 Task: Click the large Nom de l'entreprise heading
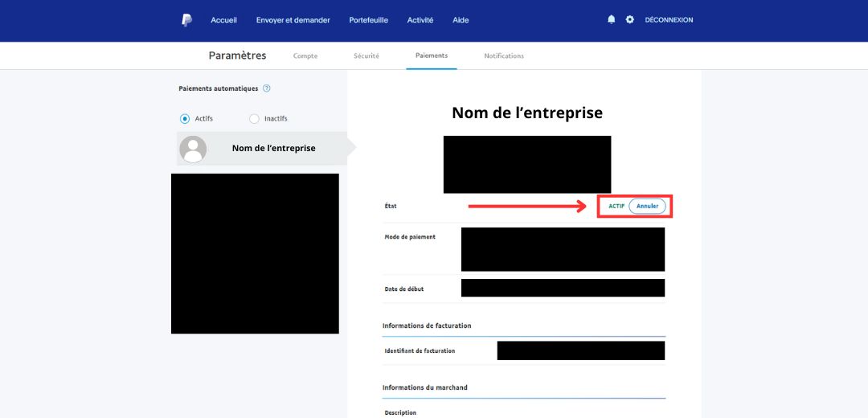tap(527, 113)
